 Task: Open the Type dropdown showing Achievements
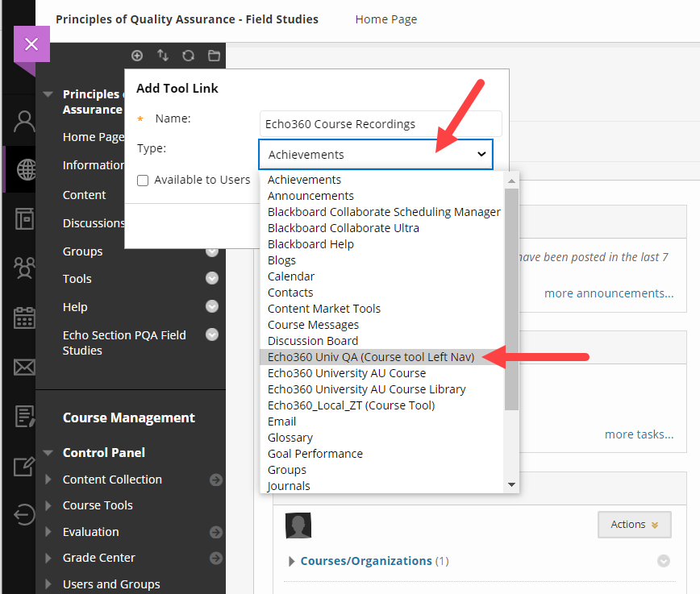[376, 155]
